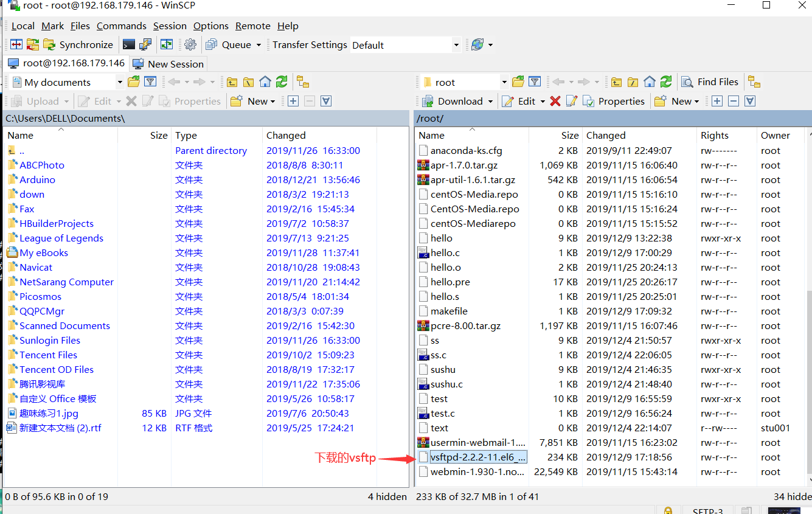The image size is (812, 514).
Task: Select the League of Legends folder
Action: [61, 238]
